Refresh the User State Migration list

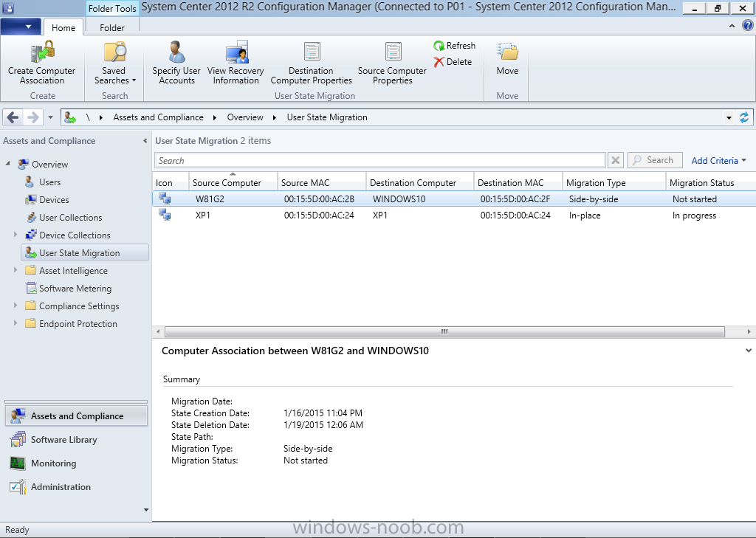[x=454, y=46]
